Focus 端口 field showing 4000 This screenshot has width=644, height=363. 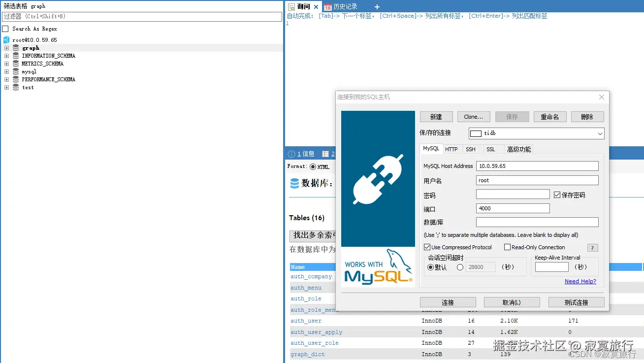[513, 208]
